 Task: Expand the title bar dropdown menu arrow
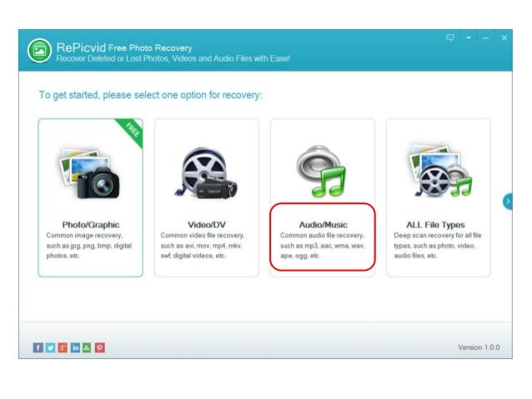click(x=469, y=38)
